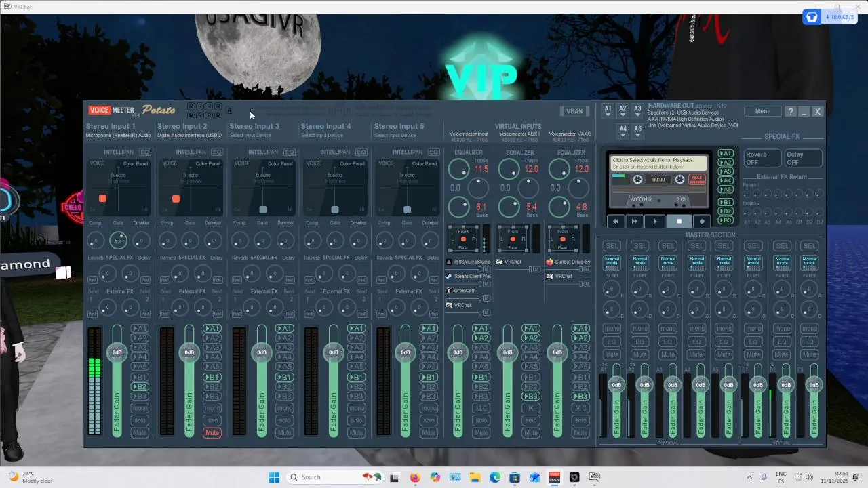Viewport: 868px width, 488px height.
Task: Open the weather widget showing 23°C
Action: point(30,477)
